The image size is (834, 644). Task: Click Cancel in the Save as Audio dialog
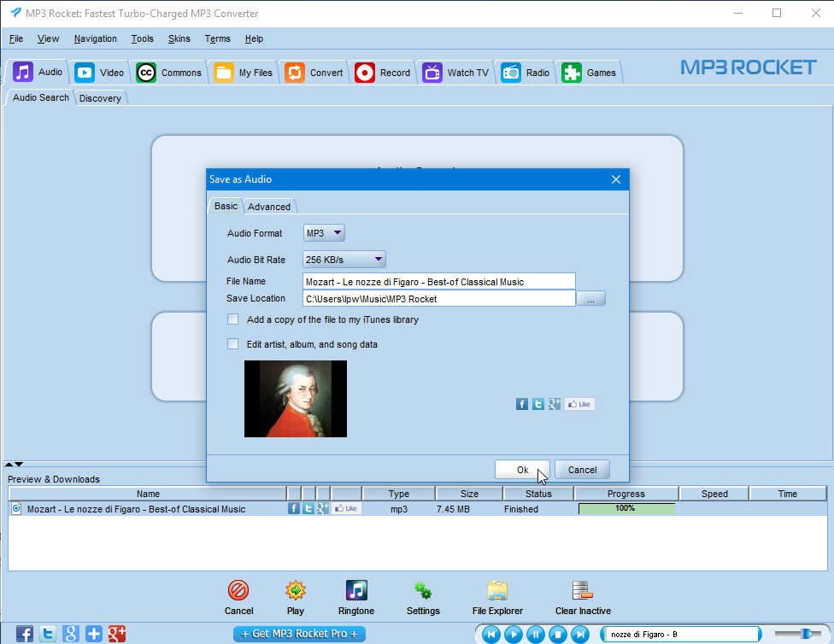tap(582, 470)
